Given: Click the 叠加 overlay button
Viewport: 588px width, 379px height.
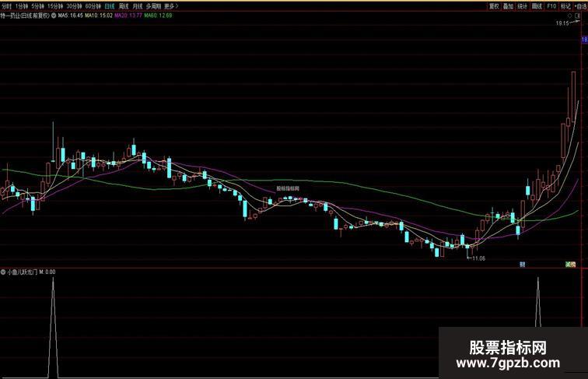Looking at the screenshot, I should (508, 6).
